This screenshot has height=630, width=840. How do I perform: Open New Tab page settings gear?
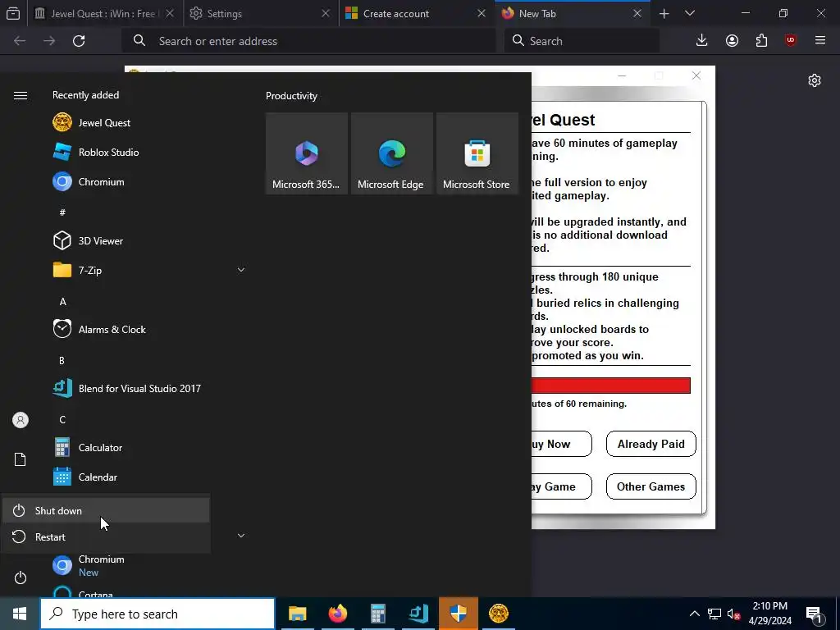pyautogui.click(x=815, y=80)
